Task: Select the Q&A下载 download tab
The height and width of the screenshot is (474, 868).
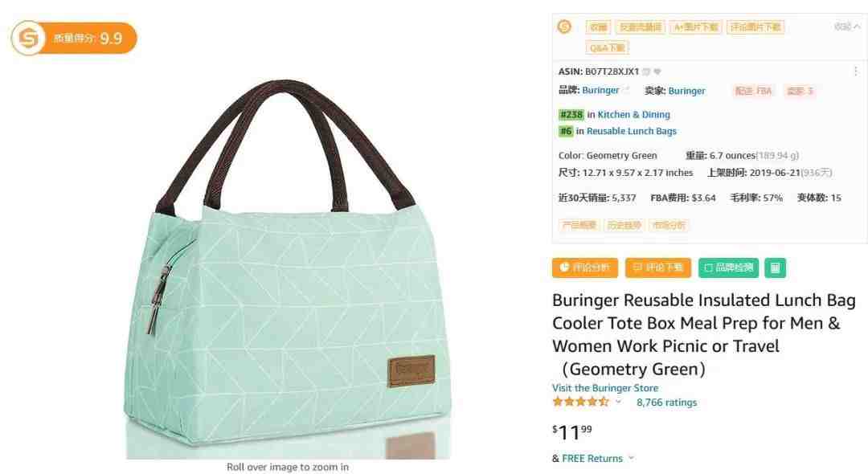Action: pos(608,48)
